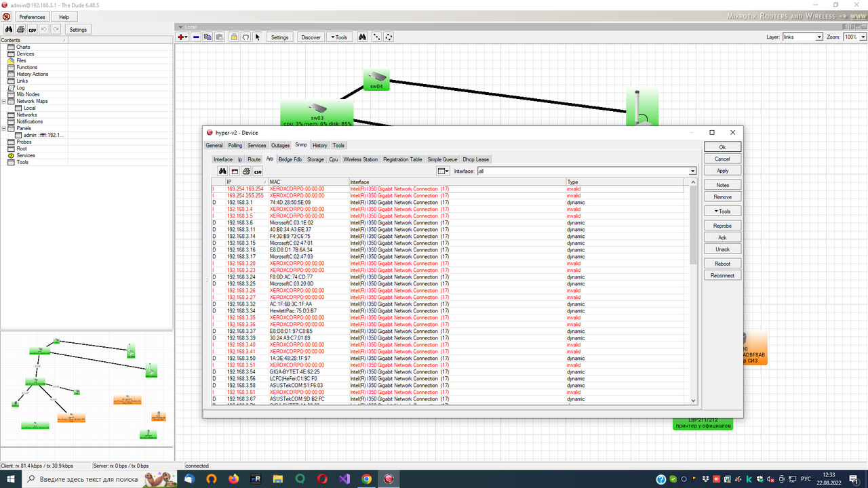Switch to the Outages tab
The width and height of the screenshot is (868, 488).
tap(280, 145)
